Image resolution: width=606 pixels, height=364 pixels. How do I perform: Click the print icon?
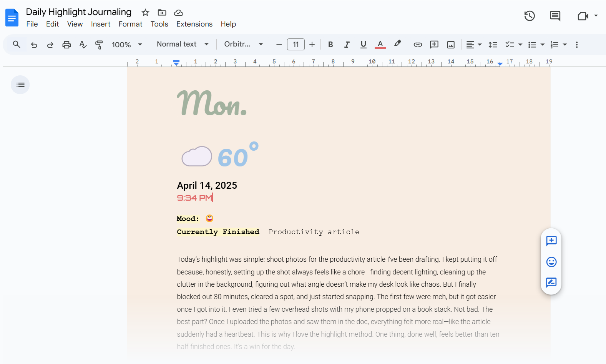pos(66,45)
